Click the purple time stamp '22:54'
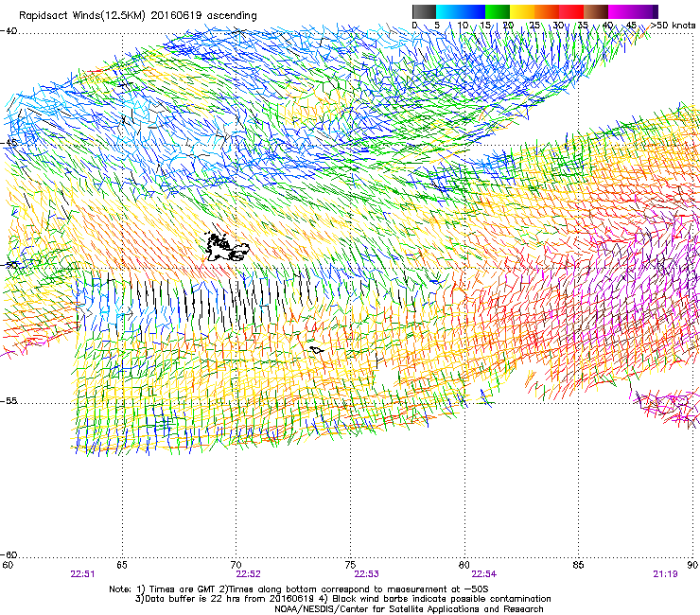 click(484, 574)
